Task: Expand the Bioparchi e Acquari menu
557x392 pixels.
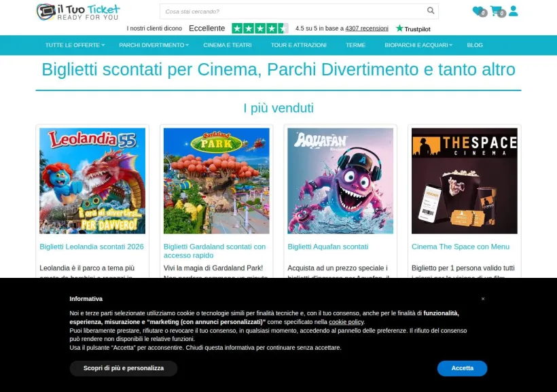Action: [x=418, y=45]
